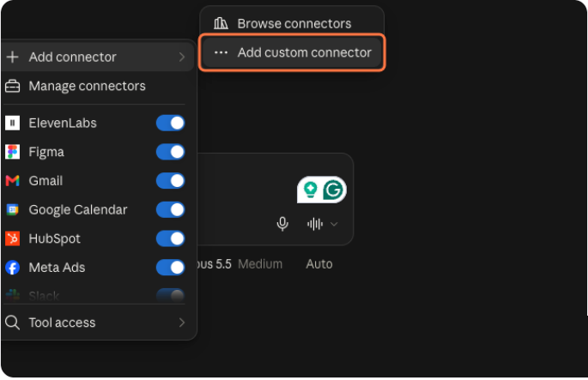588x380 pixels.
Task: Click the plus icon beside Add connector
Action: point(12,57)
